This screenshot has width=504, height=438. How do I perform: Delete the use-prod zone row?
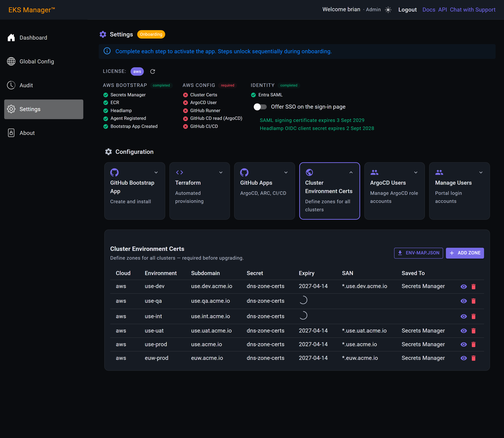[x=474, y=344]
